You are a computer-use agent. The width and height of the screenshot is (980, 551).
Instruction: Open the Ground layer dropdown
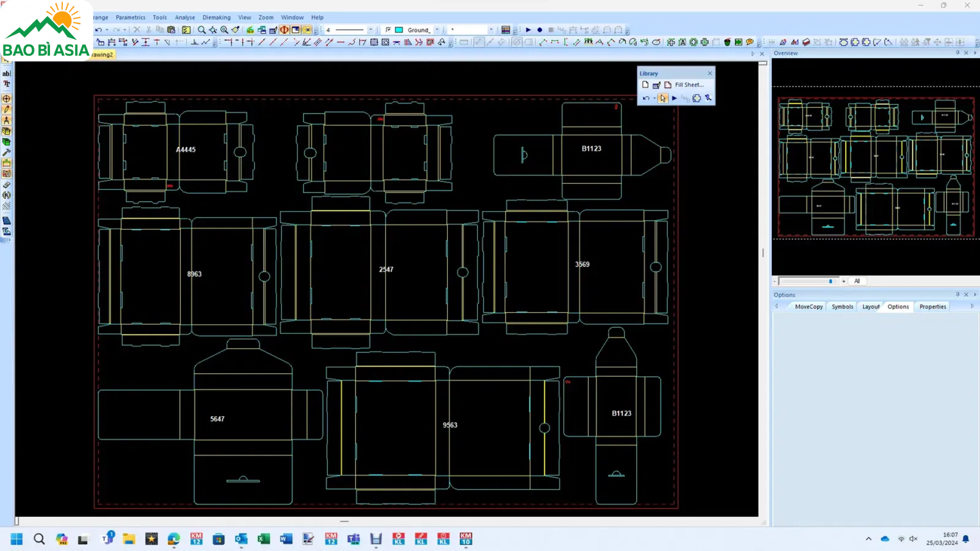point(437,30)
